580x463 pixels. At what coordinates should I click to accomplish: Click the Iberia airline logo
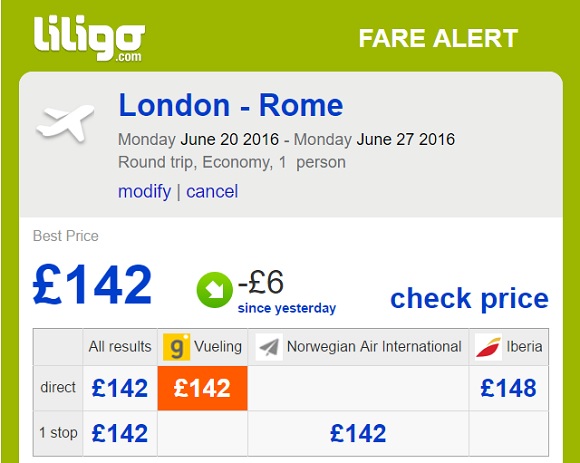[x=488, y=347]
